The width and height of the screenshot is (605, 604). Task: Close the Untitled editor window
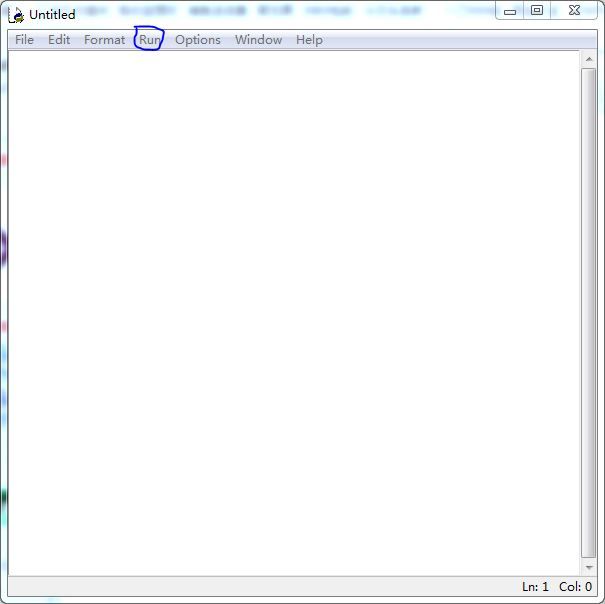pyautogui.click(x=574, y=10)
